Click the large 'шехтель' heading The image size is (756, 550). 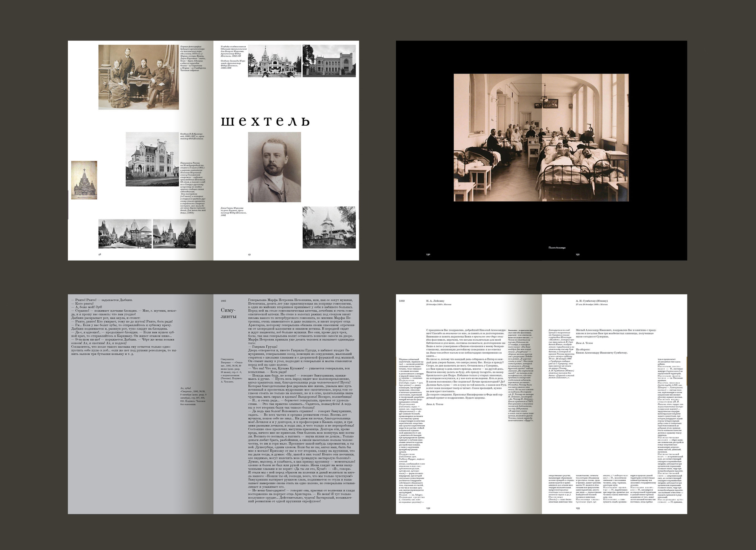click(265, 121)
